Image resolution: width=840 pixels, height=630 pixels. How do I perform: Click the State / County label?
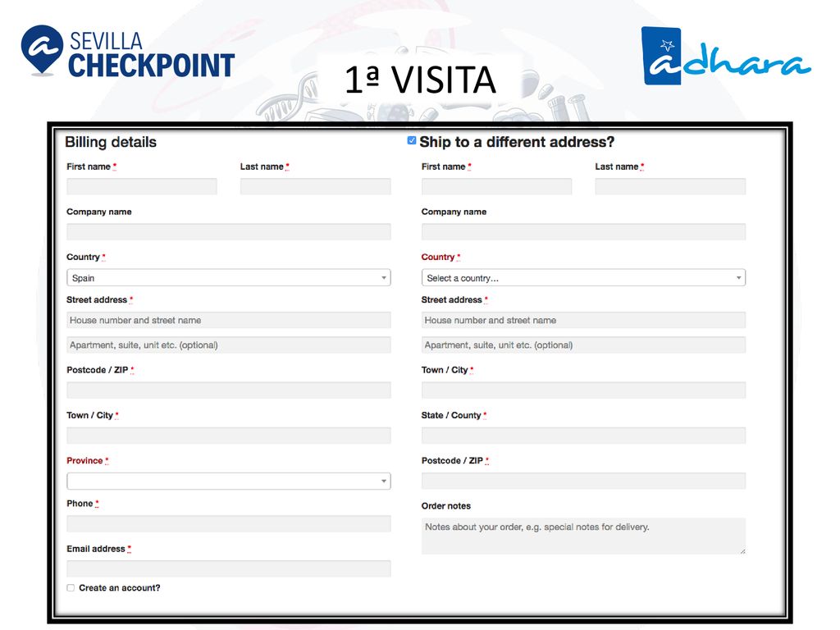tap(451, 416)
